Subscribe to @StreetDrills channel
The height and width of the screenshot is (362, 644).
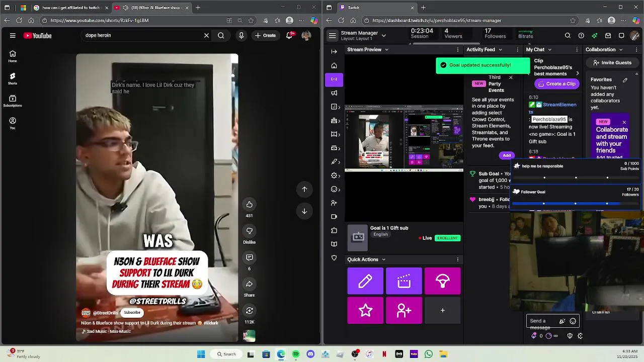[132, 312]
